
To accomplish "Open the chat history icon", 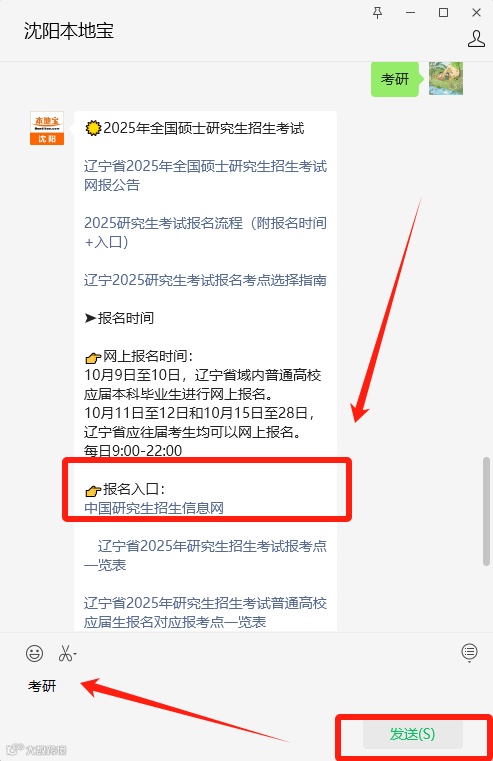I will 469,653.
